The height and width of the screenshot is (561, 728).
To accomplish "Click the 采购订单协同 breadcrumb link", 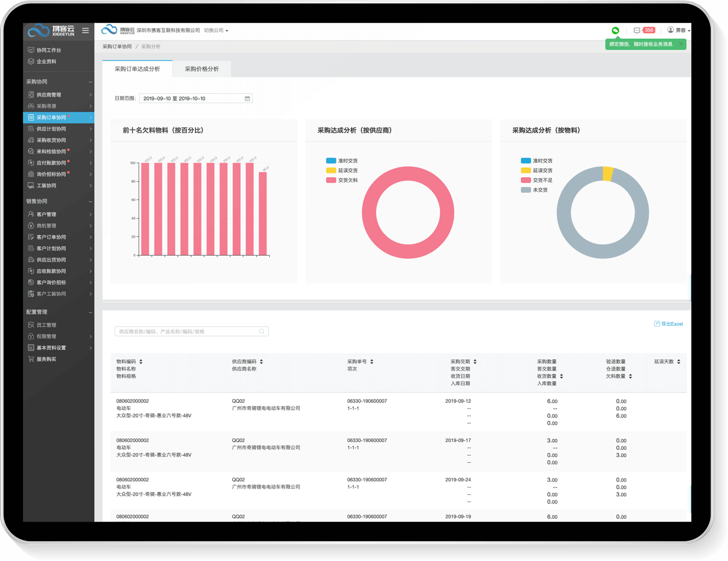I will pyautogui.click(x=117, y=47).
